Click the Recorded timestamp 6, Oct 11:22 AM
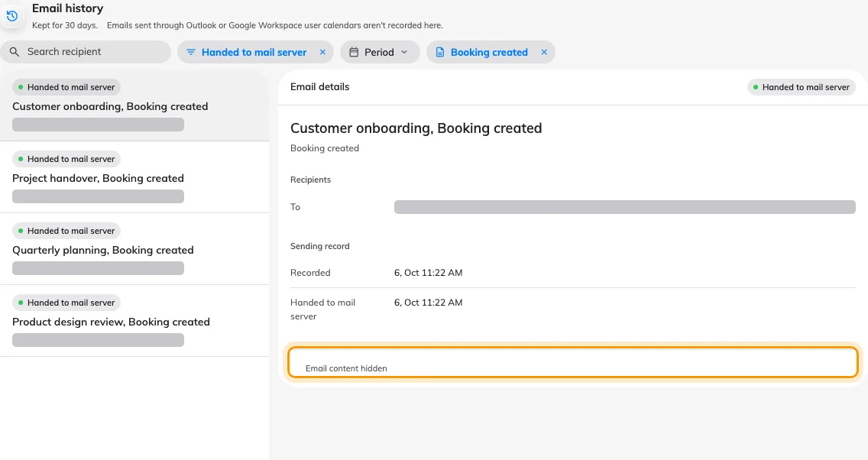868x460 pixels. click(428, 272)
